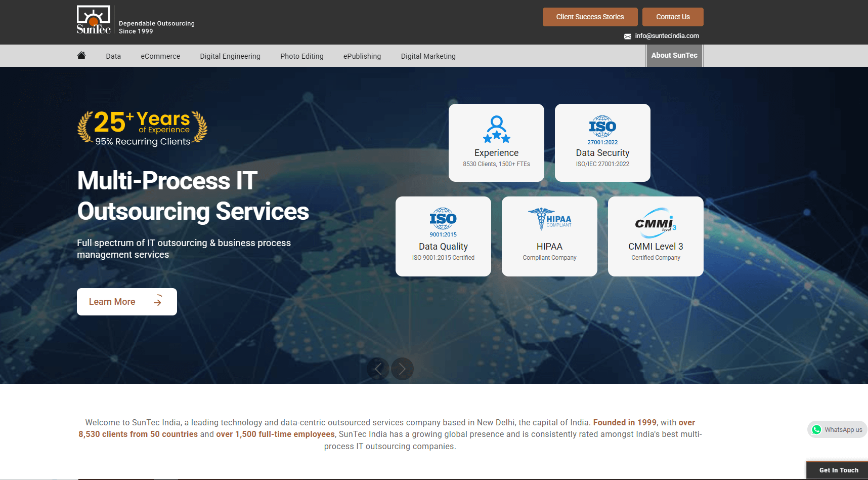
Task: Click the WhatsApp us chat icon
Action: tap(816, 430)
